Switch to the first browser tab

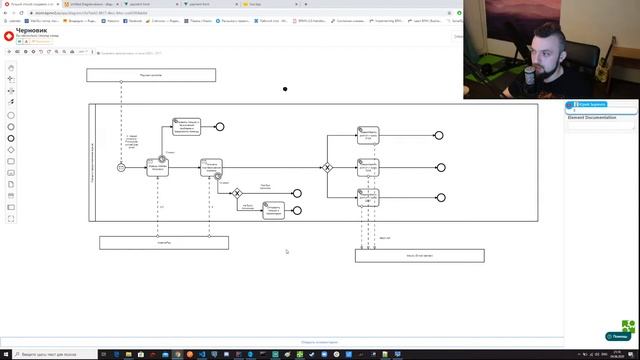(x=31, y=4)
